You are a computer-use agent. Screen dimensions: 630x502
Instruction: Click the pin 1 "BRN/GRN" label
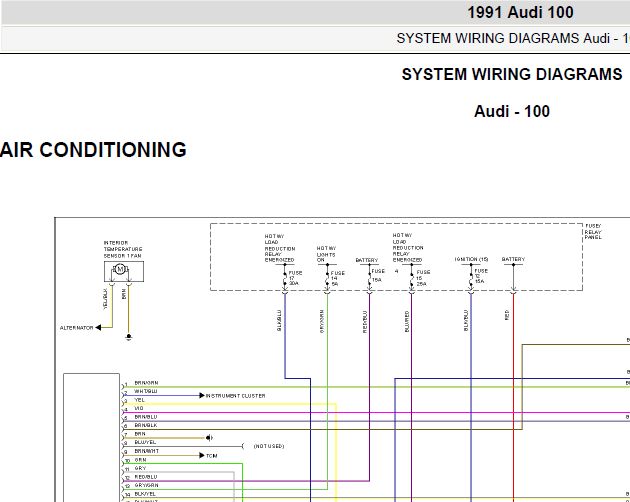(x=146, y=383)
